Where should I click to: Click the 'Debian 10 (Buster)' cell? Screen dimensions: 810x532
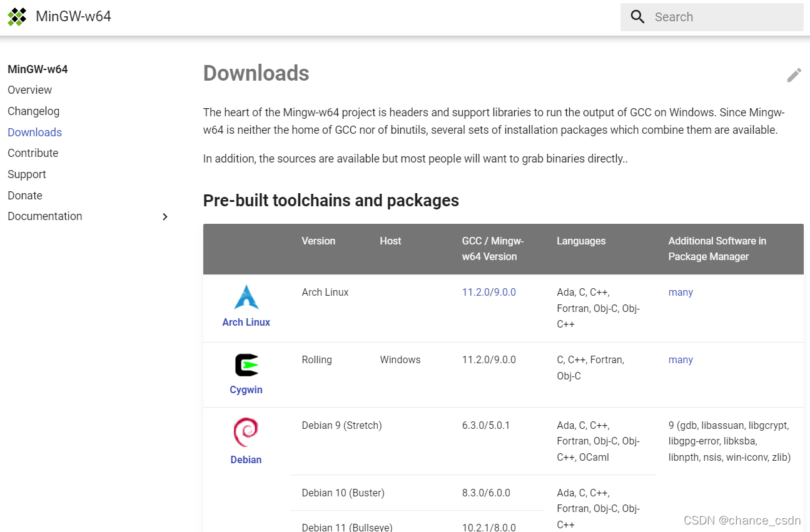point(343,493)
